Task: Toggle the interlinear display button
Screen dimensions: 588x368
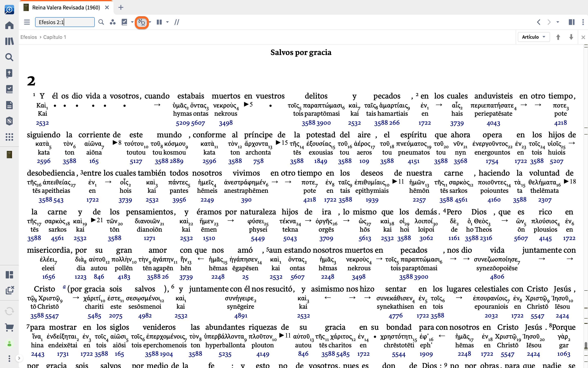Action: (141, 22)
